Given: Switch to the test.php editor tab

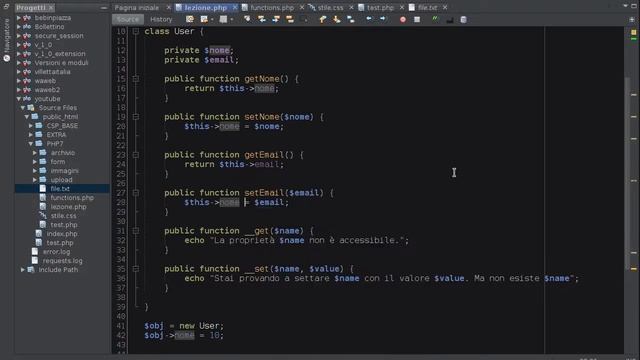Looking at the screenshot, I should [380, 7].
